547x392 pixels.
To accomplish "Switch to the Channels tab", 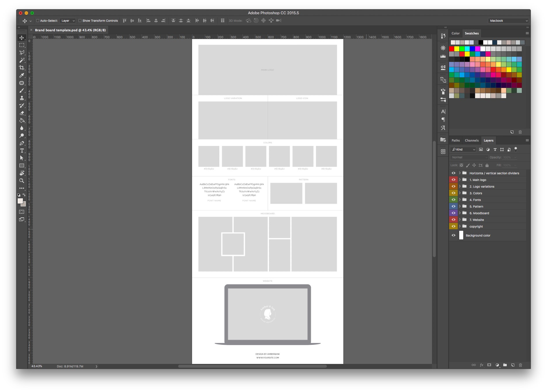I will 472,140.
